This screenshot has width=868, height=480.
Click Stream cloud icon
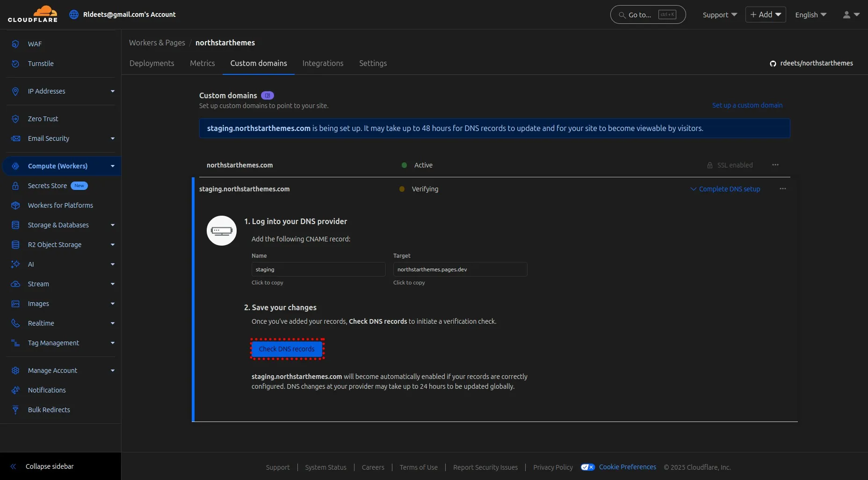[15, 284]
